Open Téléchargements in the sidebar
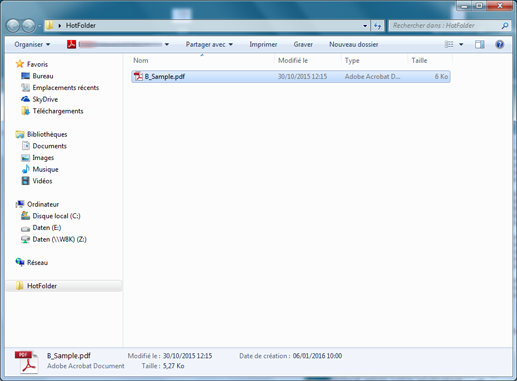This screenshot has height=381, width=517. point(58,111)
